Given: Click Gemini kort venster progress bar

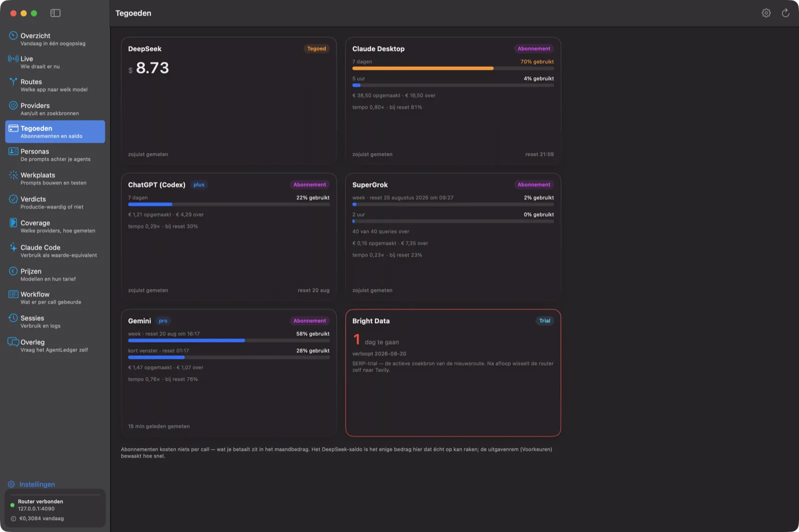Looking at the screenshot, I should click(229, 357).
